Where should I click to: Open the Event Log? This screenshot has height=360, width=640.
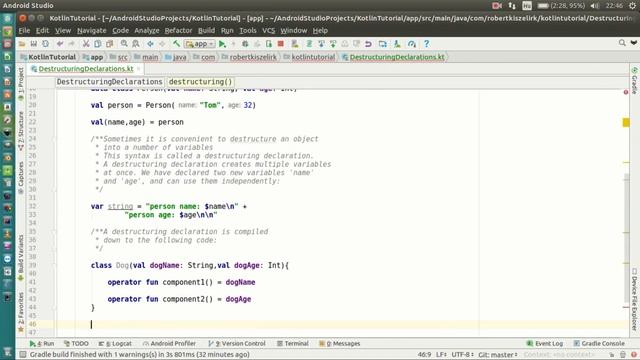click(545, 344)
